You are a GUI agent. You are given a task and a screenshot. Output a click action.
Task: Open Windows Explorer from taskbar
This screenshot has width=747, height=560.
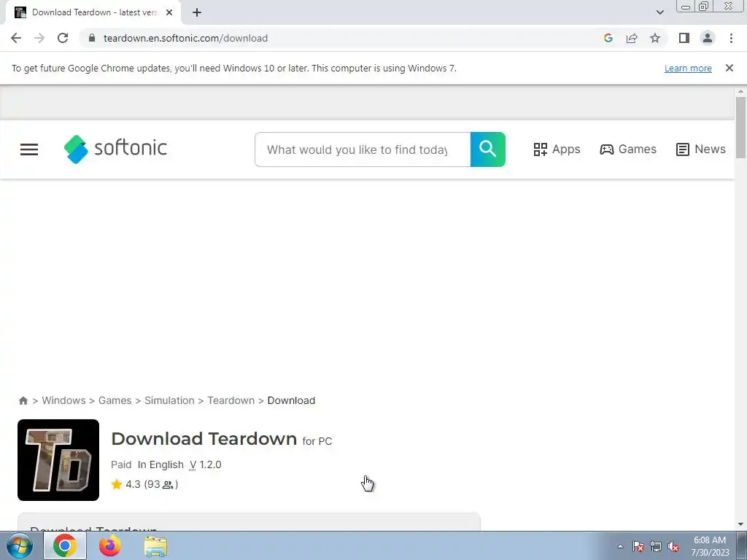click(155, 545)
